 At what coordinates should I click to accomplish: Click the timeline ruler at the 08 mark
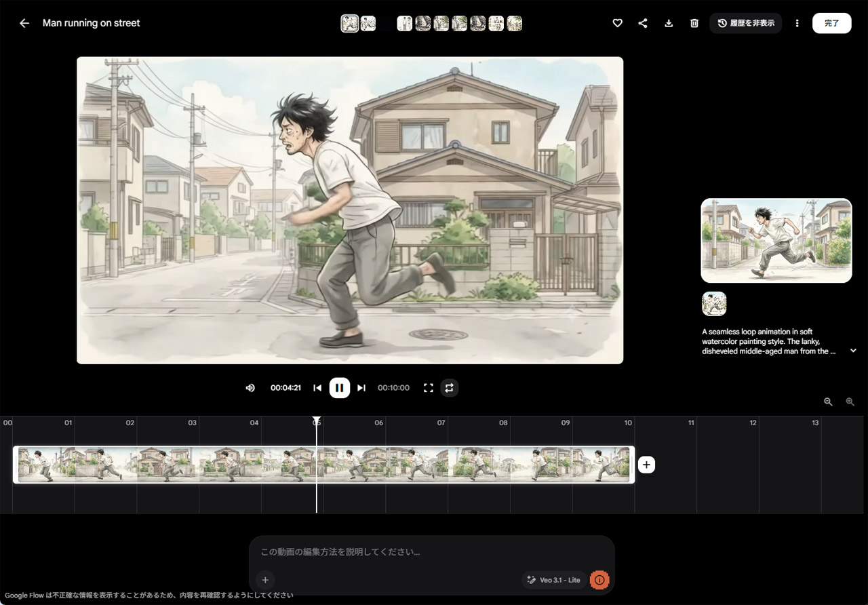tap(503, 423)
